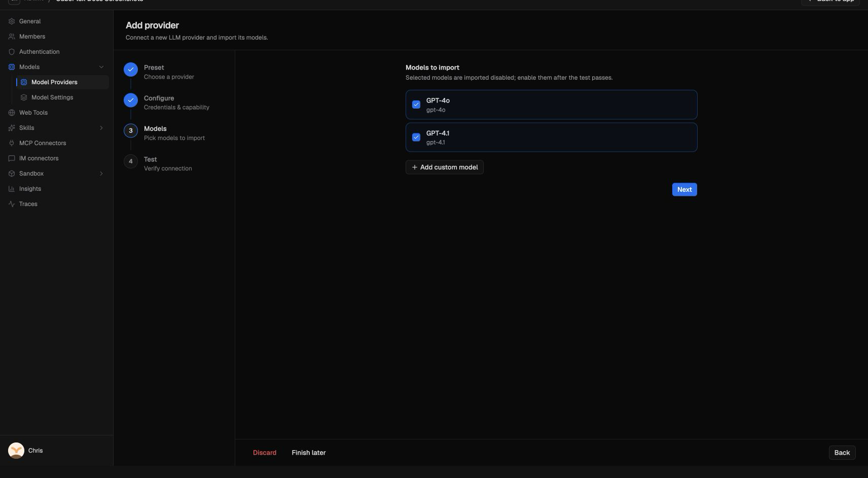The width and height of the screenshot is (868, 478).
Task: Click the Insights bar chart icon
Action: point(12,189)
